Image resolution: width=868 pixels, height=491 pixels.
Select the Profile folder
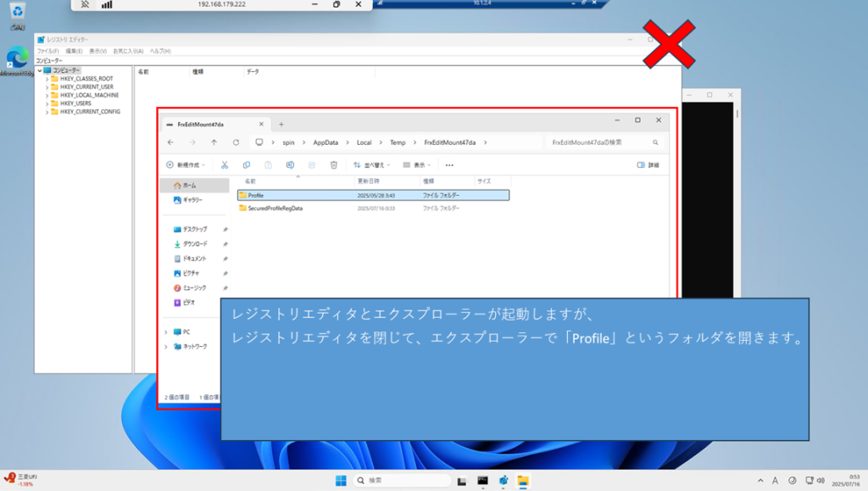(373, 195)
